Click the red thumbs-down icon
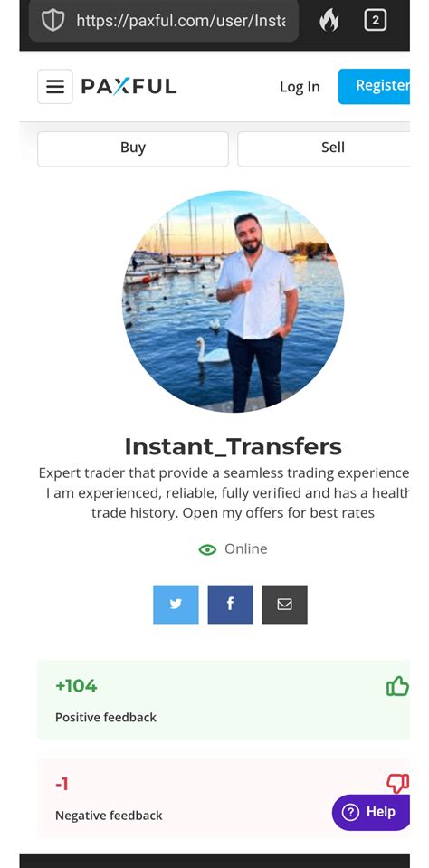Image resolution: width=429 pixels, height=868 pixels. [x=397, y=783]
